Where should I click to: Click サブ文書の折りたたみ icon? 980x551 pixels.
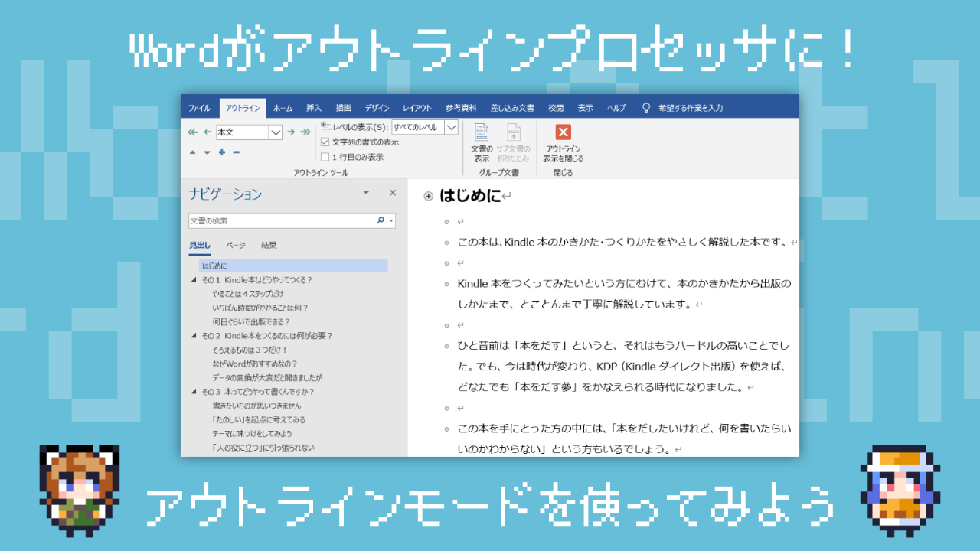point(513,132)
